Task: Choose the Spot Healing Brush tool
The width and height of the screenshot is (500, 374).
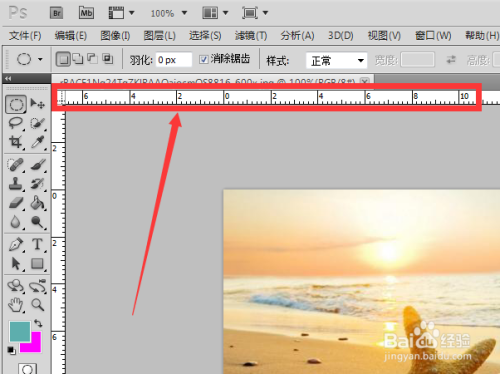Action: click(15, 165)
